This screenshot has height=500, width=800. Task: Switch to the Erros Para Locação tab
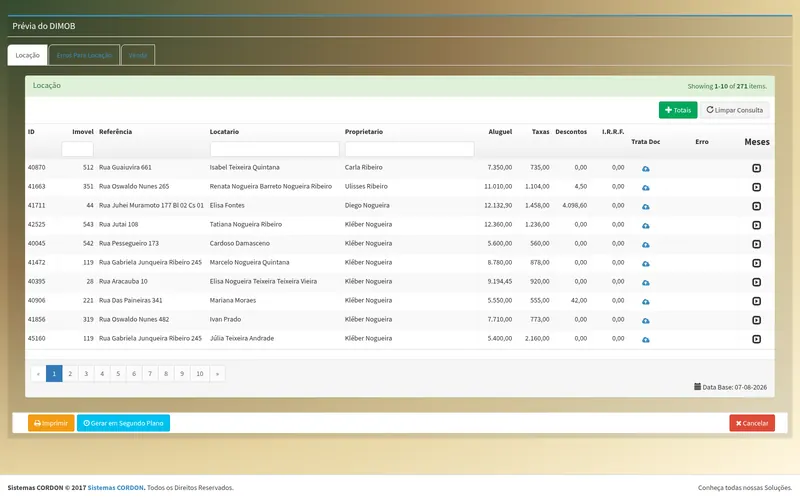[x=84, y=55]
